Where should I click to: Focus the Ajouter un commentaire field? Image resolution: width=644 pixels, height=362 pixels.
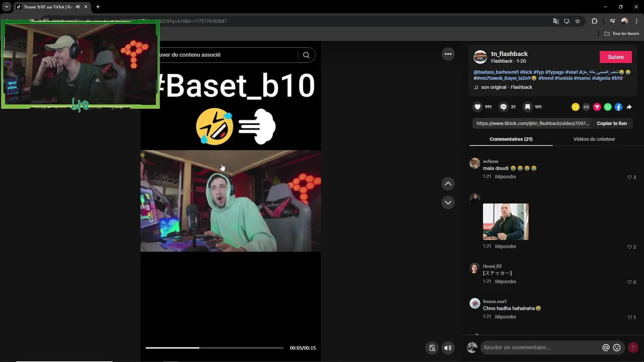point(541,347)
